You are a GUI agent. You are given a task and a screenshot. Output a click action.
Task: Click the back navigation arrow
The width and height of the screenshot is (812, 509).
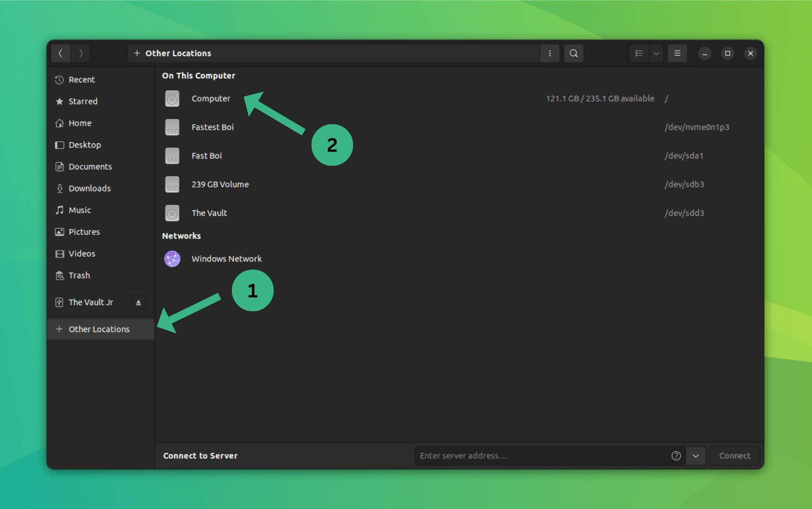[x=61, y=53]
